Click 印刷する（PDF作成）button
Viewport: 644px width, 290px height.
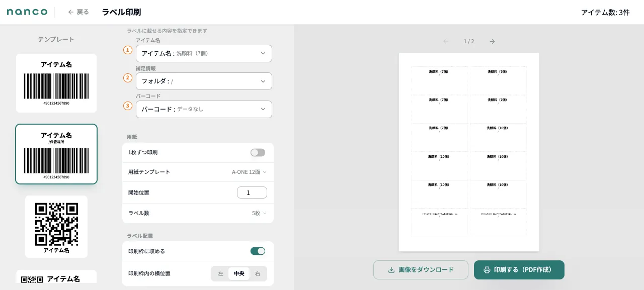click(519, 270)
